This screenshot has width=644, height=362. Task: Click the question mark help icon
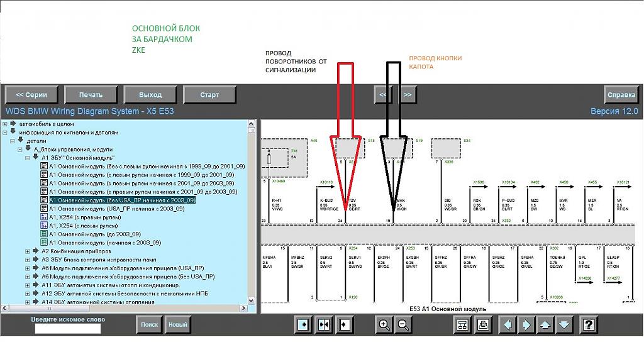tap(588, 325)
